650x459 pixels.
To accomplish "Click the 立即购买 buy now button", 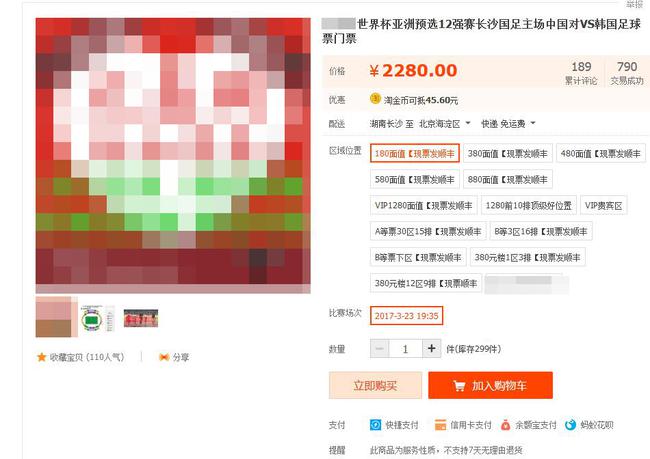I will 375,386.
